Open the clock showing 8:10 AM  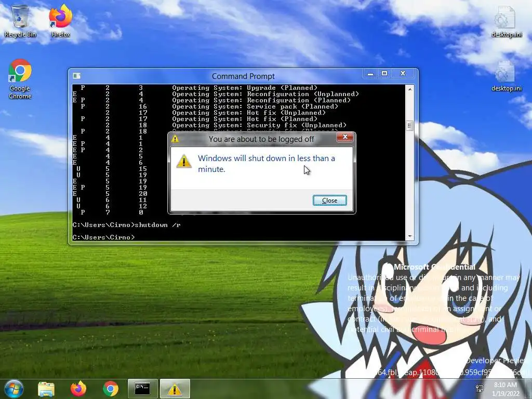point(506,389)
